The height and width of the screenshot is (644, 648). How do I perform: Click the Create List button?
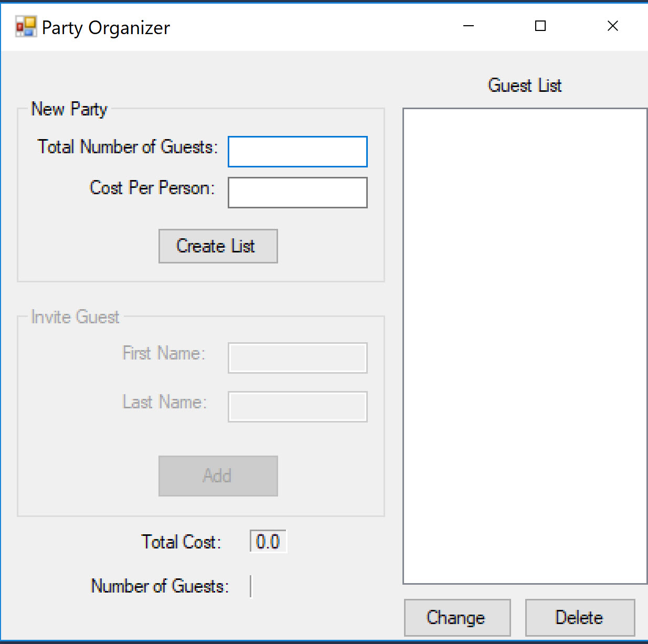click(x=218, y=246)
